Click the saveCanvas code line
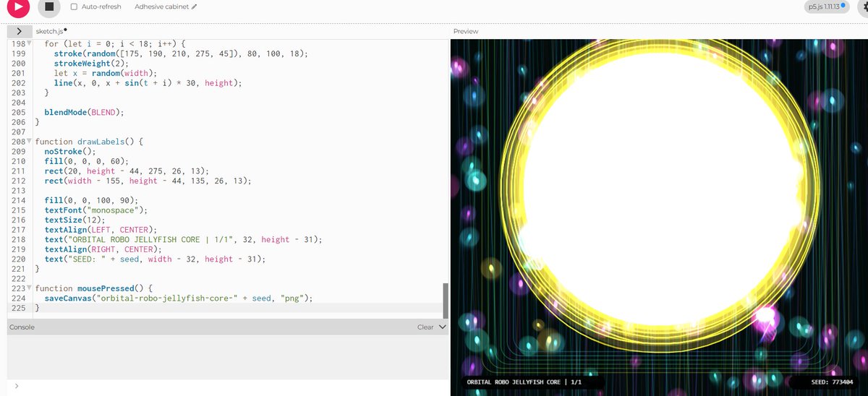This screenshot has height=396, width=868. (178, 298)
